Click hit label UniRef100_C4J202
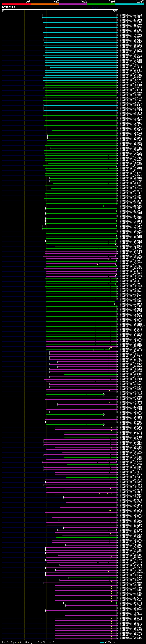Viewport: 146px width, 644px height. tap(131, 173)
